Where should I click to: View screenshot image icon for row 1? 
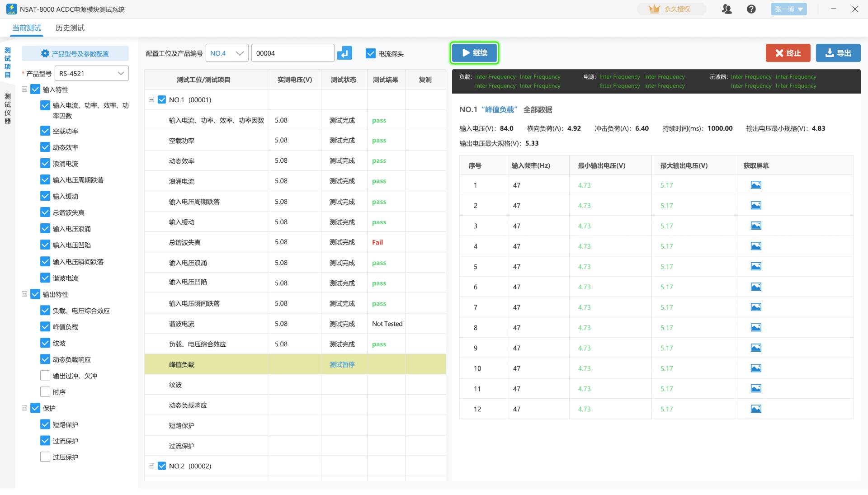(755, 185)
